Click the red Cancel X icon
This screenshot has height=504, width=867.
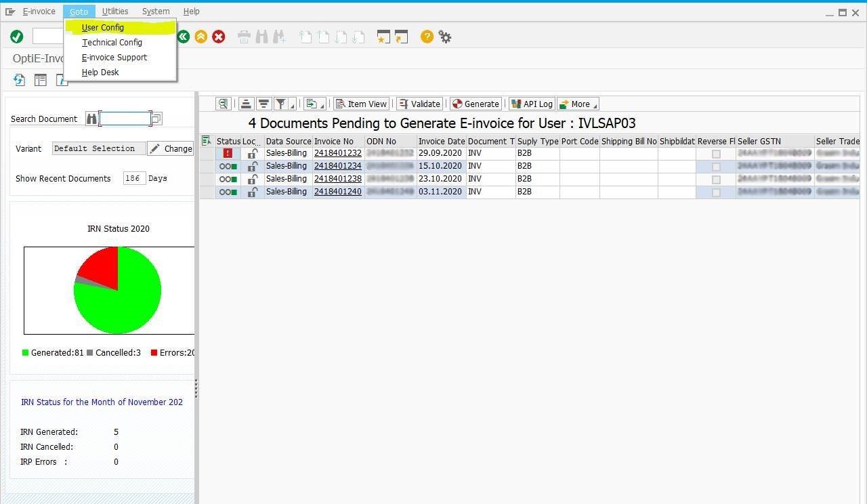point(218,37)
